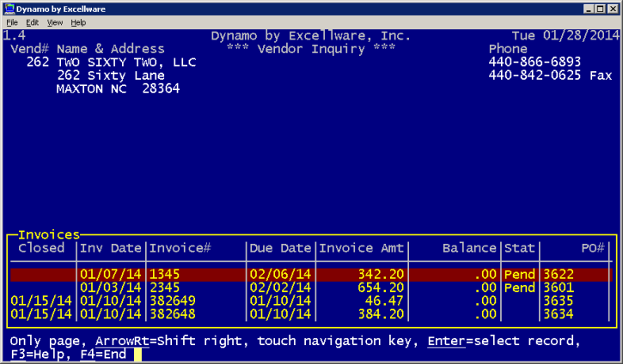
Task: Click the Phone column label
Action: pyautogui.click(x=508, y=49)
